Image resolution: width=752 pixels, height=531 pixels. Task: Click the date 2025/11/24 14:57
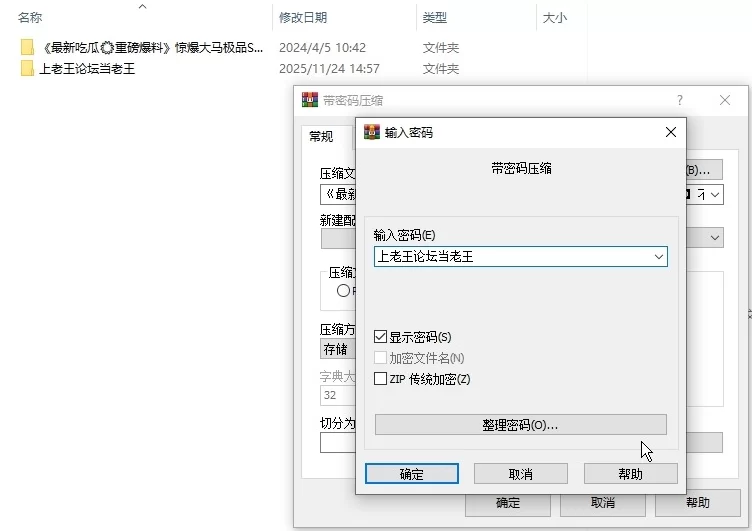pyautogui.click(x=329, y=69)
